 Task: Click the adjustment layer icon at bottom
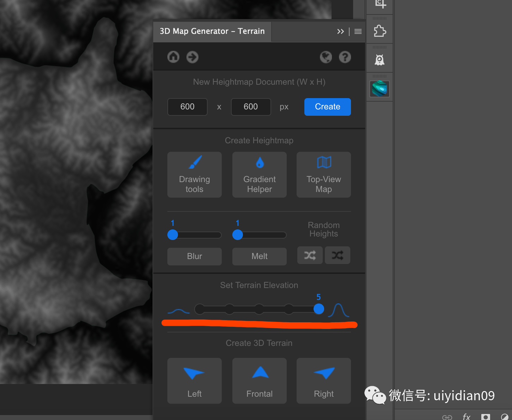click(x=505, y=417)
